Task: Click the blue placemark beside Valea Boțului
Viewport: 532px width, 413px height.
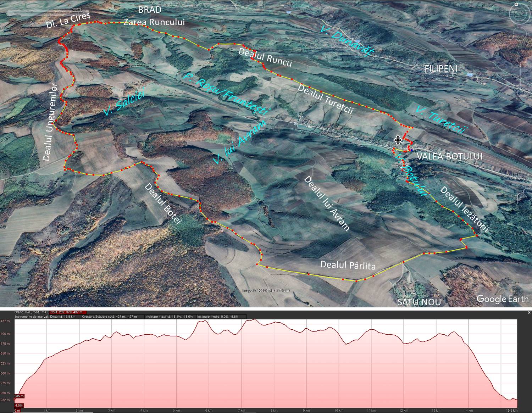Action: click(x=412, y=150)
